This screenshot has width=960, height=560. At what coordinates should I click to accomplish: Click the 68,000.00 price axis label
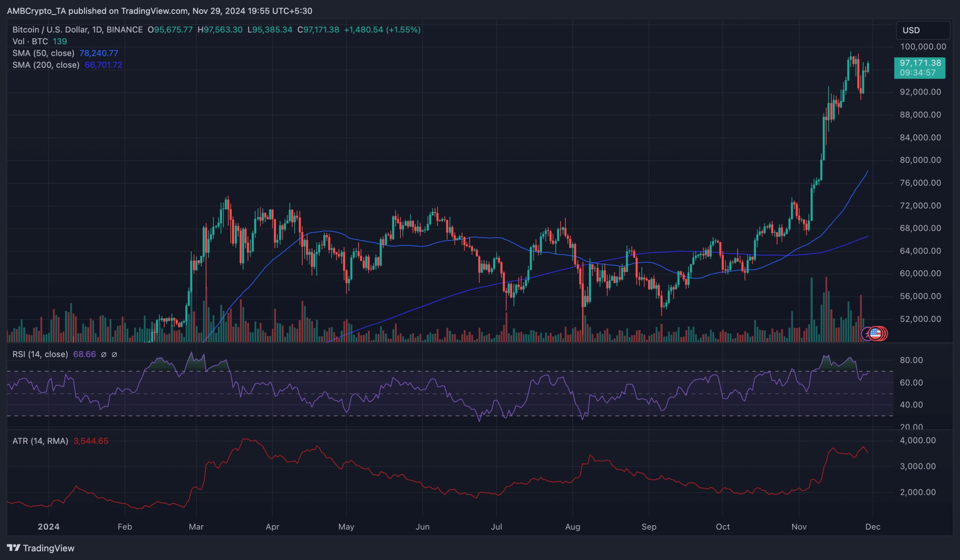920,228
